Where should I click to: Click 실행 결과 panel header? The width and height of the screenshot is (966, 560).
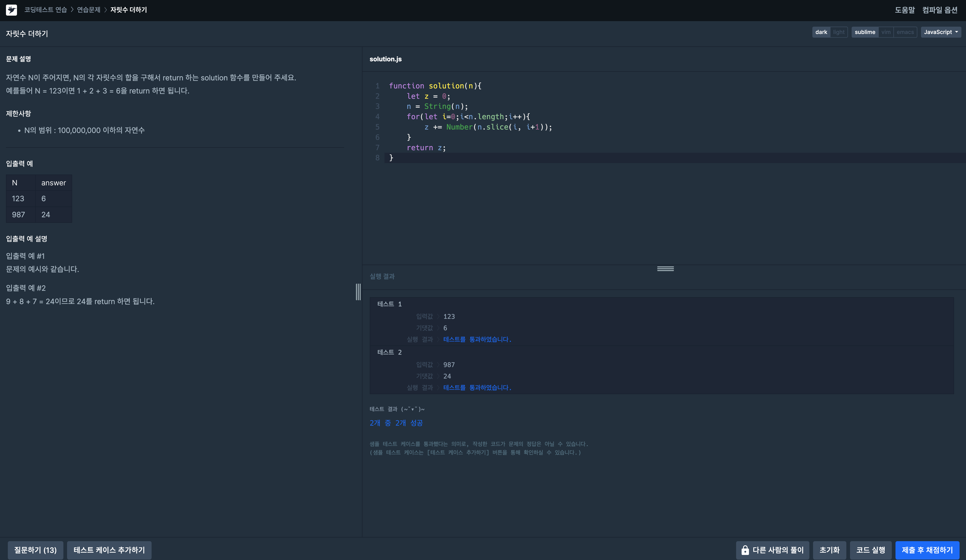(382, 276)
